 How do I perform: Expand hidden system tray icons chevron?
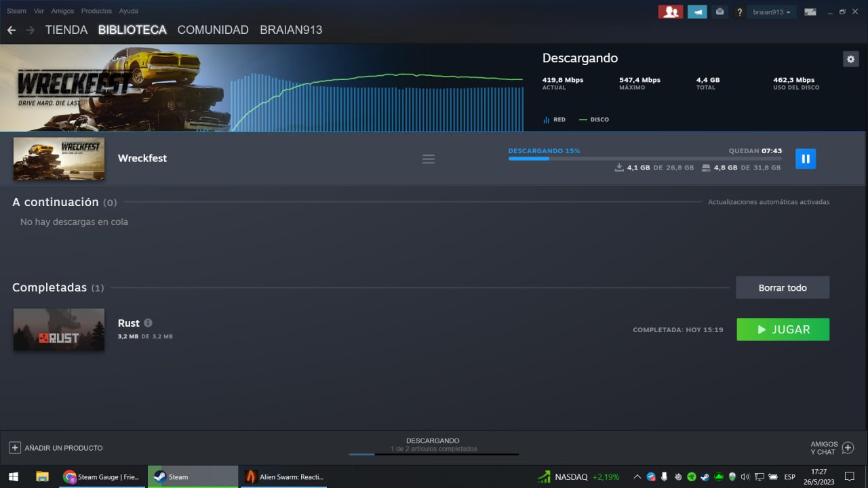click(x=637, y=476)
